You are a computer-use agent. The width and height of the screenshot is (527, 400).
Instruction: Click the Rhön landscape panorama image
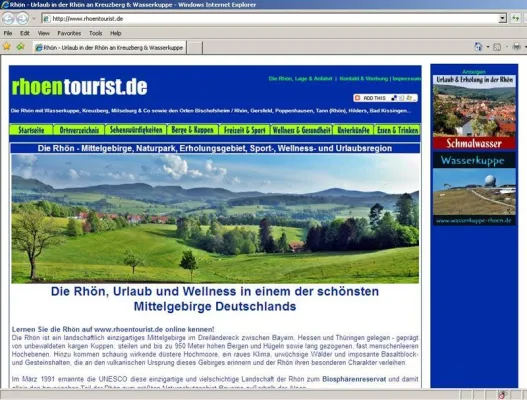click(x=215, y=218)
